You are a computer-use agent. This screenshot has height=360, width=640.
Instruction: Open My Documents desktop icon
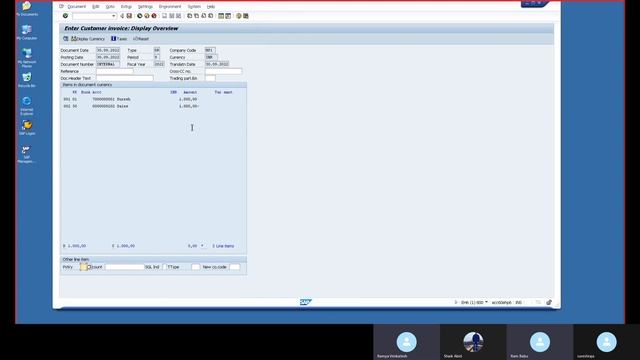27,9
